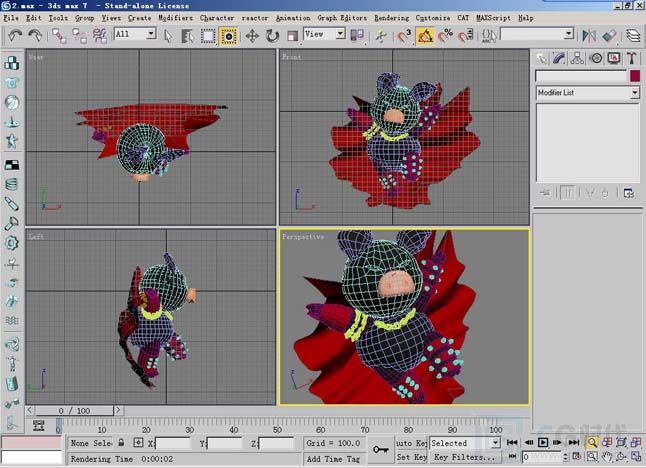Open the File menu
The height and width of the screenshot is (468, 646).
click(11, 18)
